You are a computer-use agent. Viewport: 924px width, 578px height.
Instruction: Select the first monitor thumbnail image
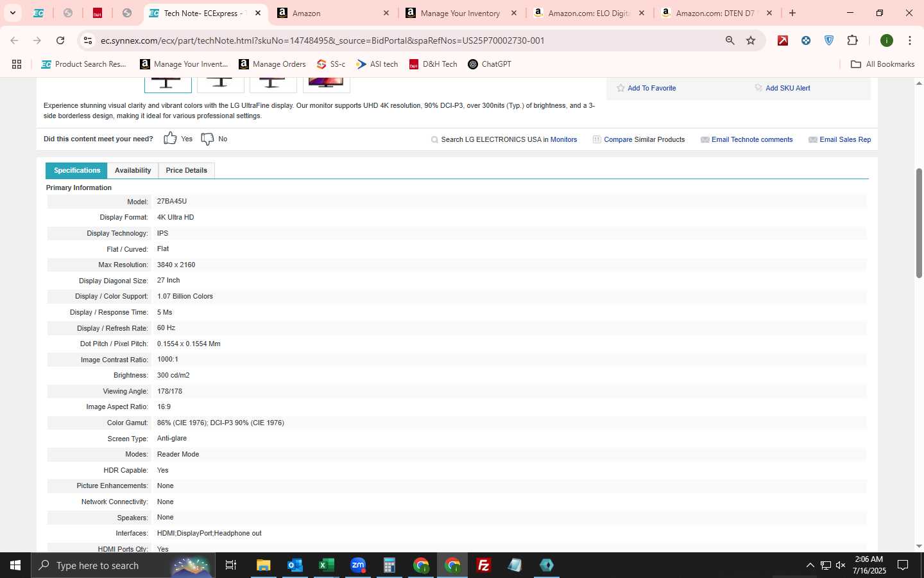tap(167, 84)
